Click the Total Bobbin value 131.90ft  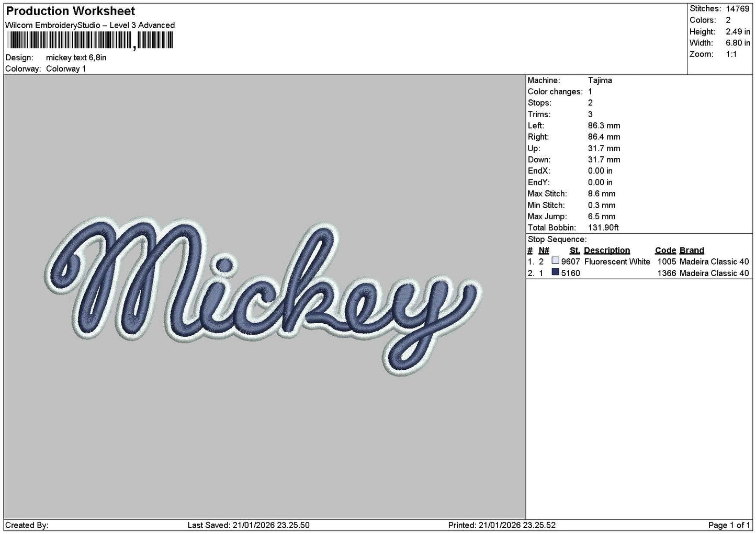(x=603, y=228)
